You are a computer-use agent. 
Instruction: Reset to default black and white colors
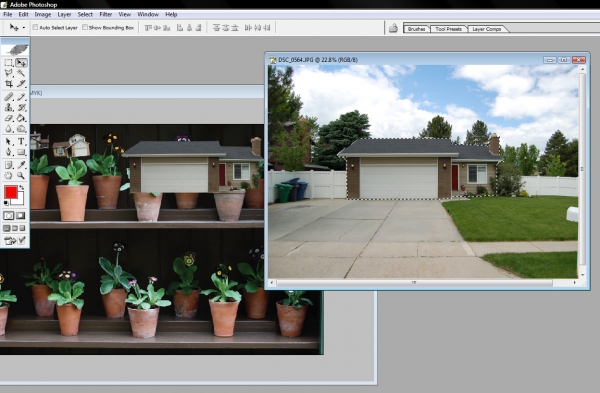[x=6, y=203]
